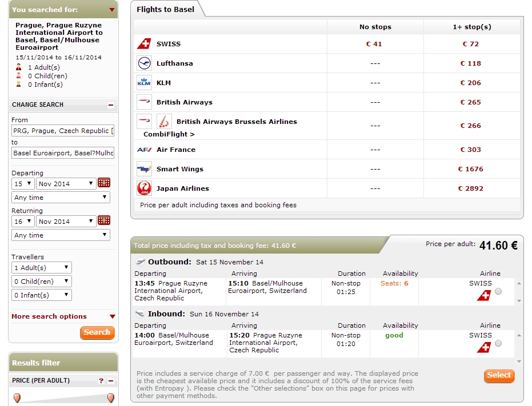Click SWISS no-stops price € 41
This screenshot has height=406, width=532.
pos(374,44)
